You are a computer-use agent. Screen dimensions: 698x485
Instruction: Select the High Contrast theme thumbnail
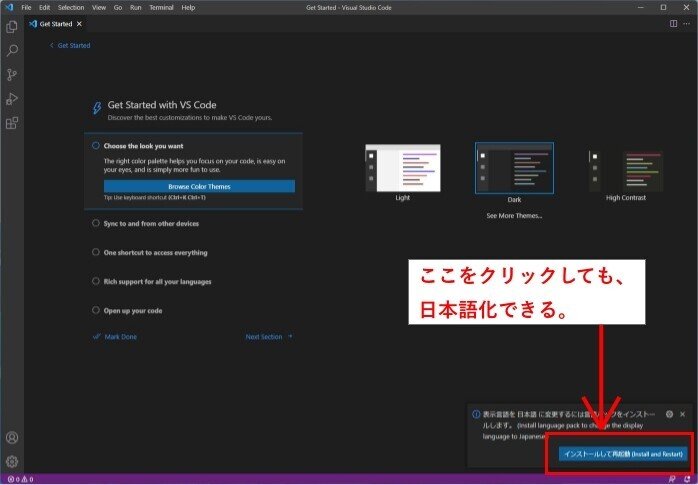(x=625, y=170)
